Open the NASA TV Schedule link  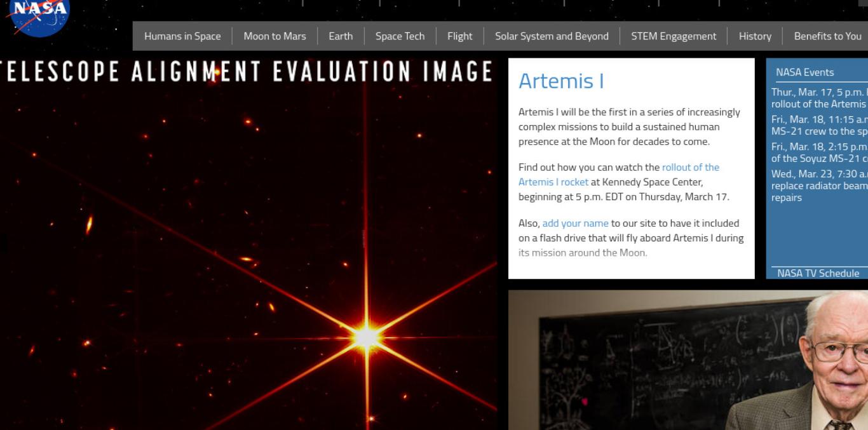coord(818,273)
